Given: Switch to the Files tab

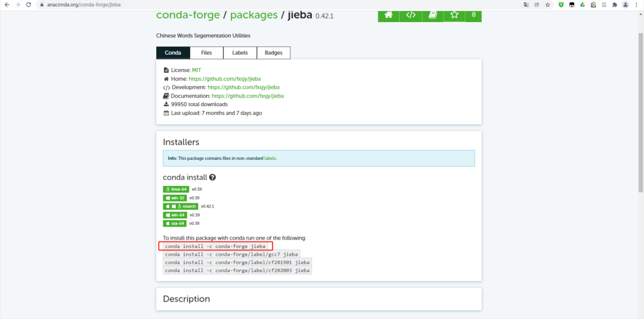Looking at the screenshot, I should pyautogui.click(x=206, y=52).
